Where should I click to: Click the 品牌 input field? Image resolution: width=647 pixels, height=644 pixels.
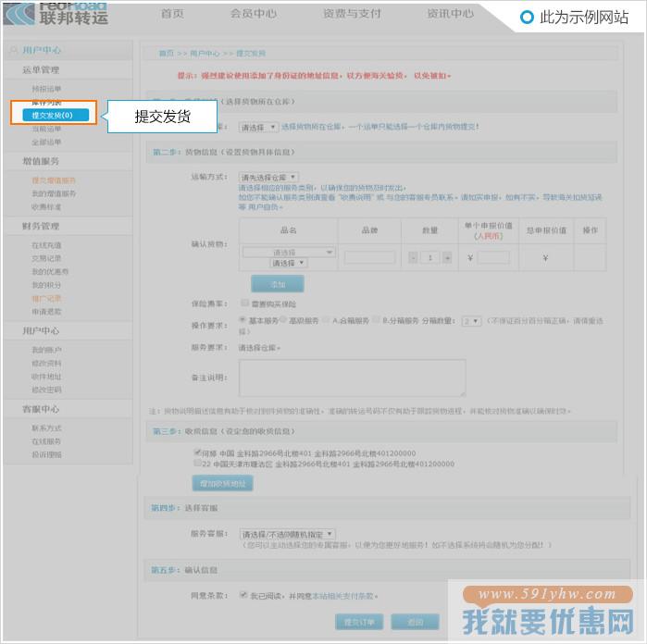pos(369,258)
